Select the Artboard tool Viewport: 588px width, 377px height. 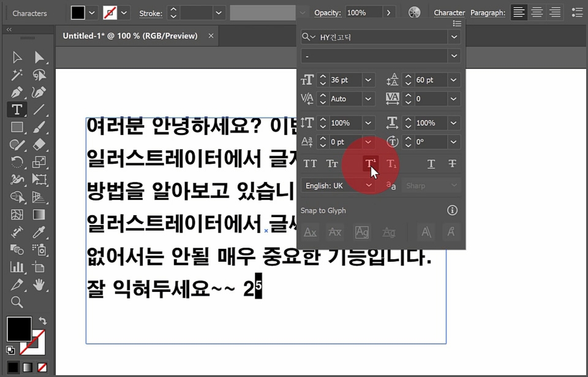click(x=39, y=267)
